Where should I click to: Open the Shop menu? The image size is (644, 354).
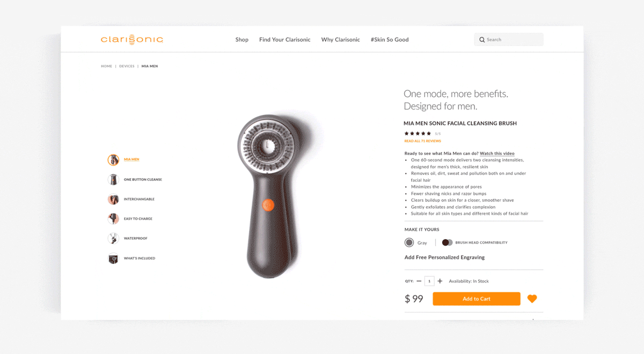[242, 40]
